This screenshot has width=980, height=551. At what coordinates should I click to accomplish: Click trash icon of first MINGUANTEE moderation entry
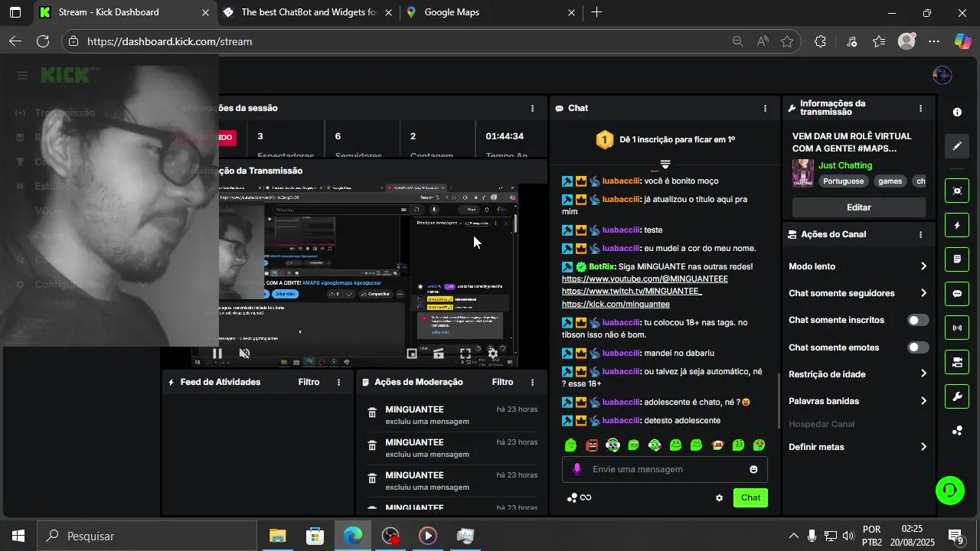click(x=372, y=412)
